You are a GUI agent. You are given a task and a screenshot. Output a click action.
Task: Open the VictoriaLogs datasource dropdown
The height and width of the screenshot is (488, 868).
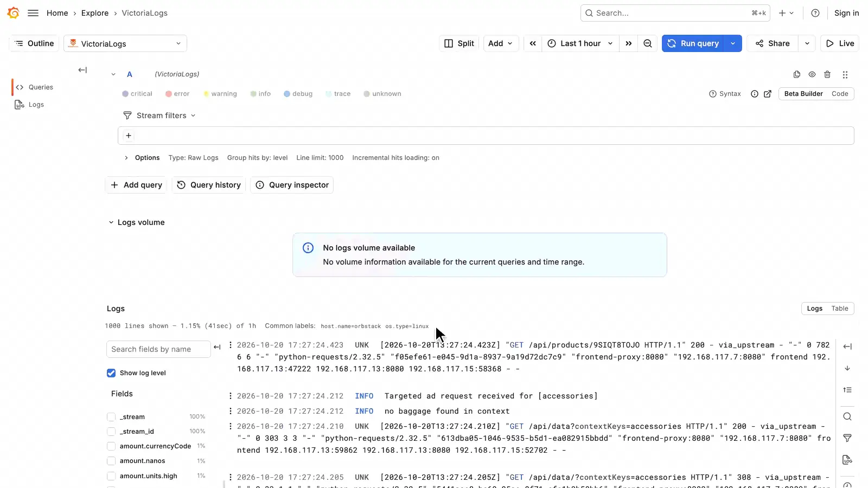pos(125,43)
